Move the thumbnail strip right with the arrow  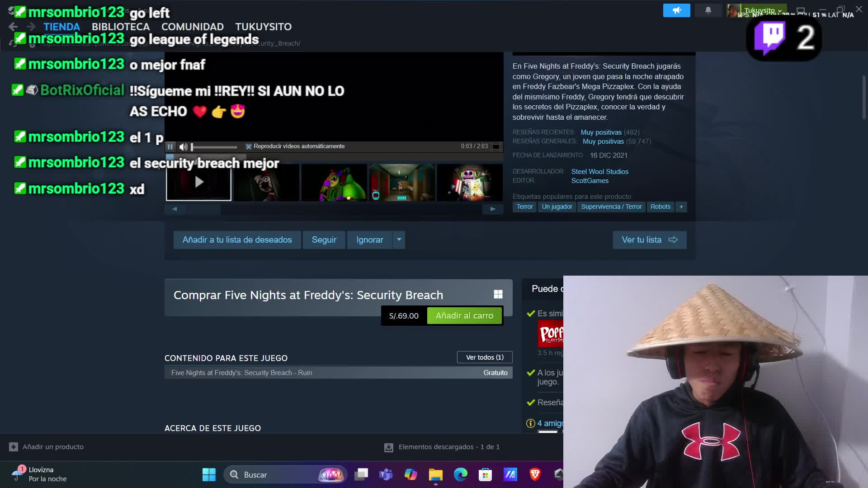click(x=493, y=209)
